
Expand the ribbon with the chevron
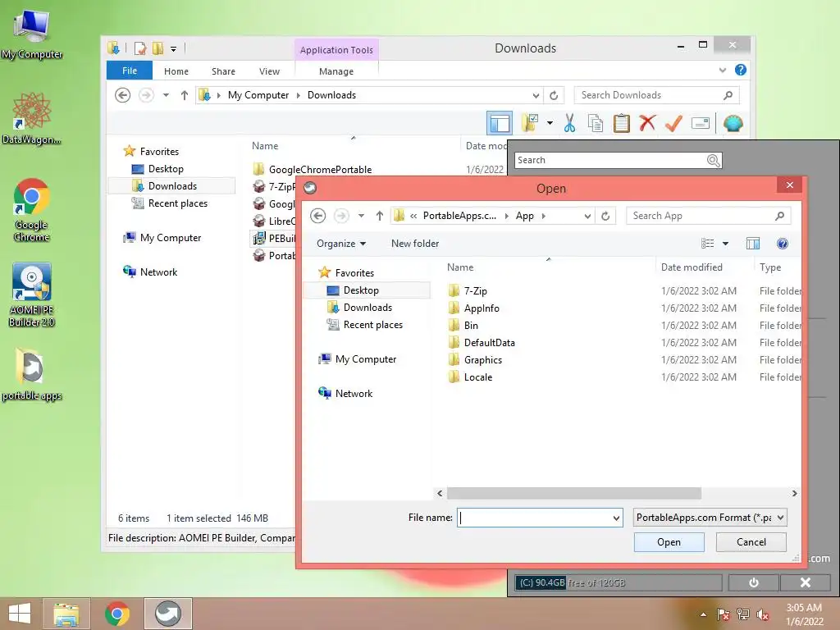(723, 71)
